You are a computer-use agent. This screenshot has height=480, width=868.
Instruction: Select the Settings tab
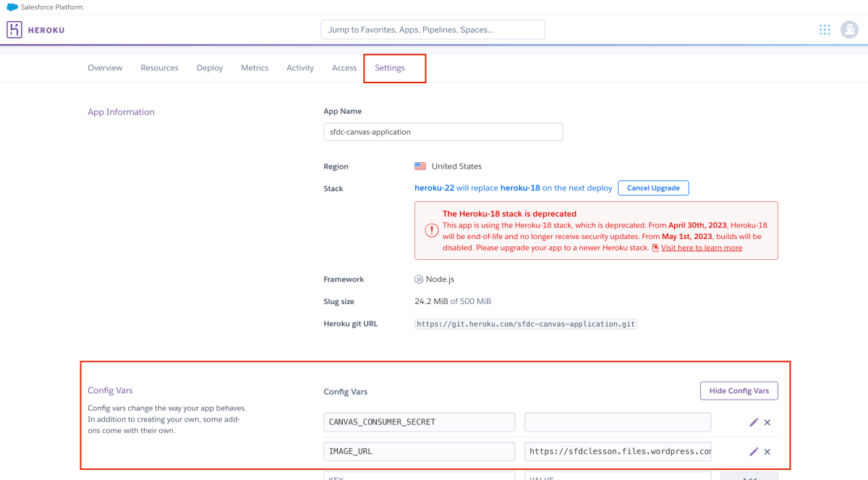390,68
